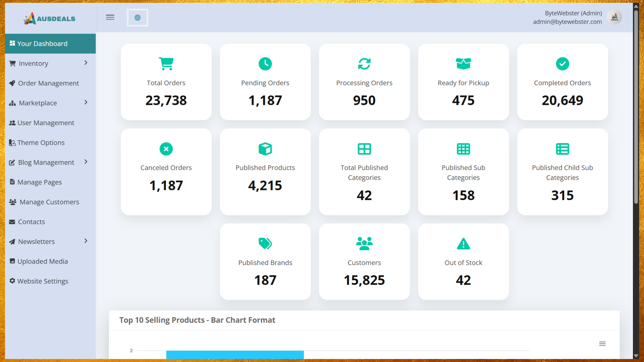
Task: Open Order Management from the sidebar
Action: pyautogui.click(x=48, y=83)
